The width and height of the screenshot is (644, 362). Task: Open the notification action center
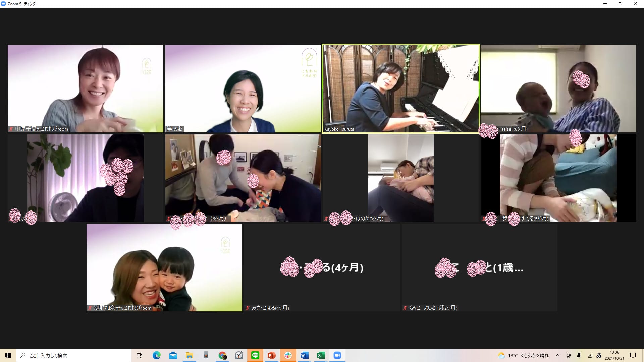[x=633, y=355]
